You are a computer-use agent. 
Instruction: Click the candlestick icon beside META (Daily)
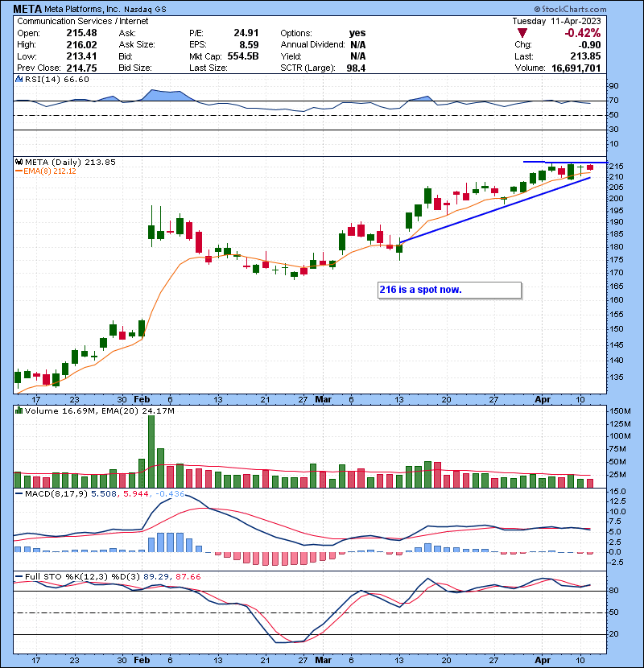tap(19, 162)
